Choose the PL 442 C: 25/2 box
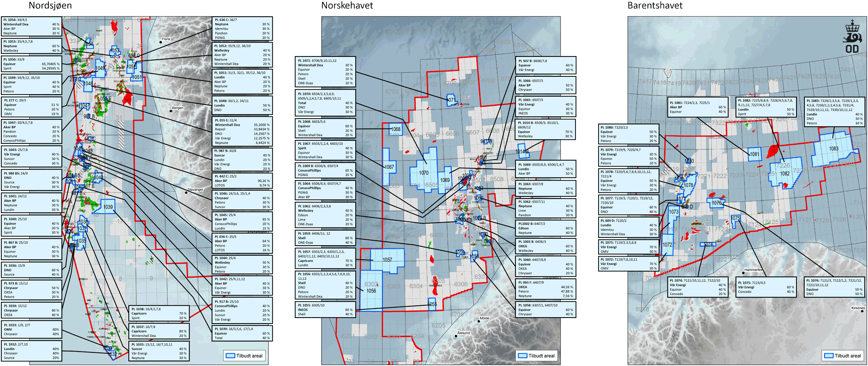The image size is (868, 366). pos(242,181)
